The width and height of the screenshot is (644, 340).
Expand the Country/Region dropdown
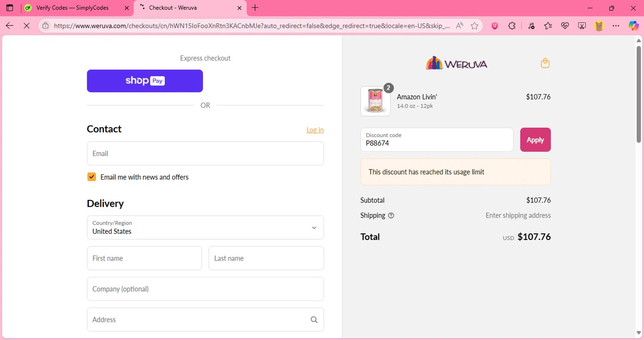tap(205, 227)
